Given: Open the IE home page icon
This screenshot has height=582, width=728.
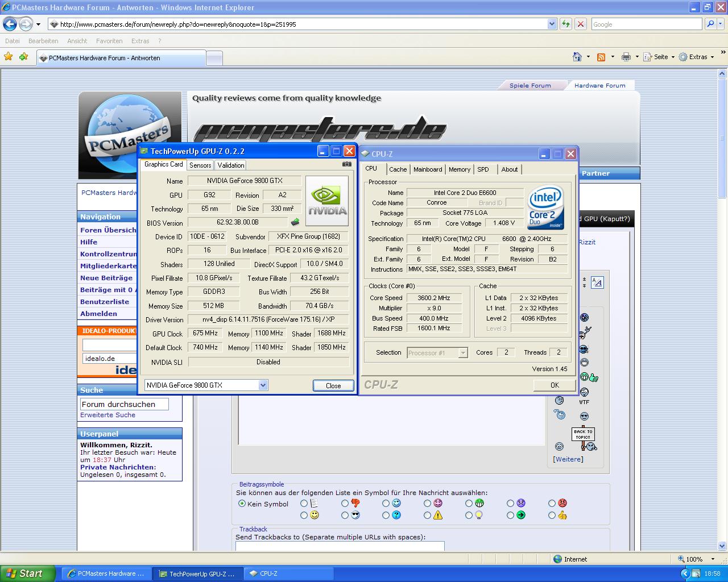Looking at the screenshot, I should [577, 57].
